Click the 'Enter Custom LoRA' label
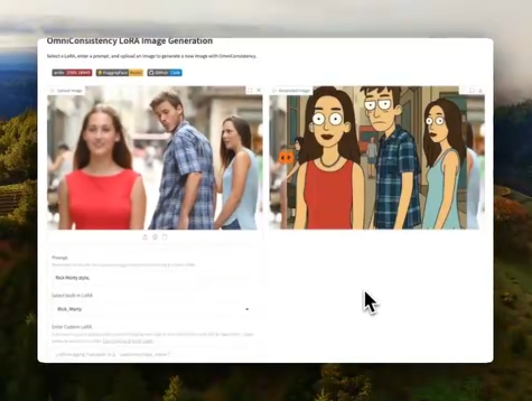Screen dimensions: 532x401 tap(72, 327)
